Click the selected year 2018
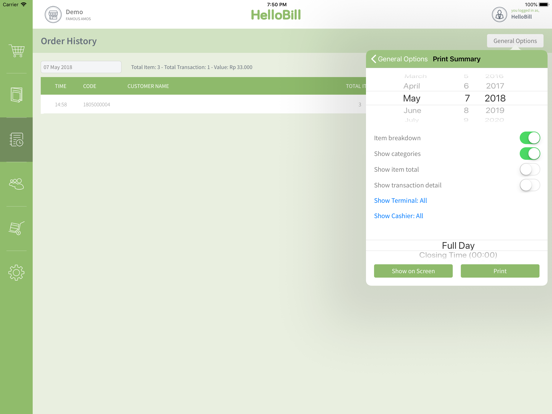This screenshot has height=414, width=552. coord(495,98)
